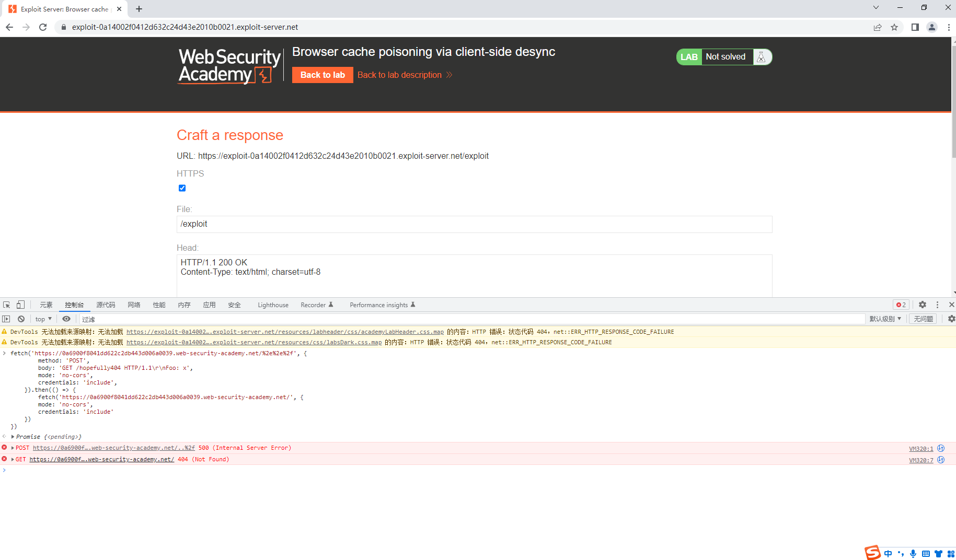
Task: Click the lab flask status icon
Action: pos(762,57)
